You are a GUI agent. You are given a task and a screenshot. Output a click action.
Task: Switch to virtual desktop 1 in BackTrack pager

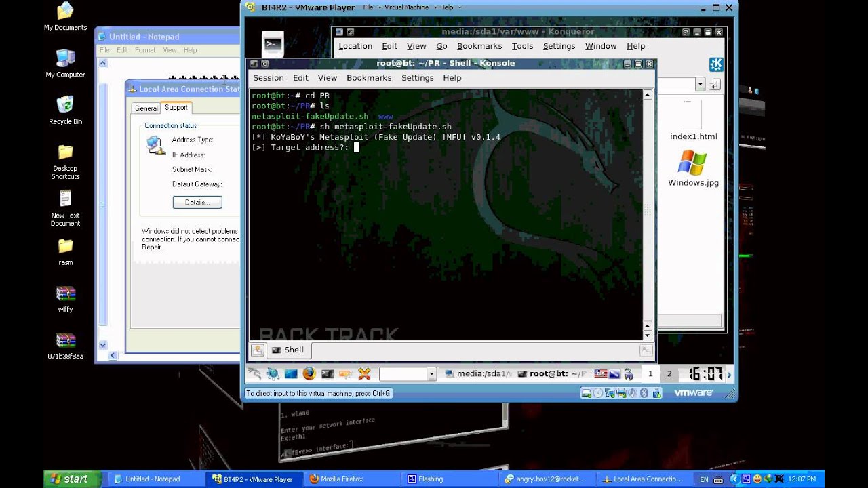pyautogui.click(x=650, y=373)
